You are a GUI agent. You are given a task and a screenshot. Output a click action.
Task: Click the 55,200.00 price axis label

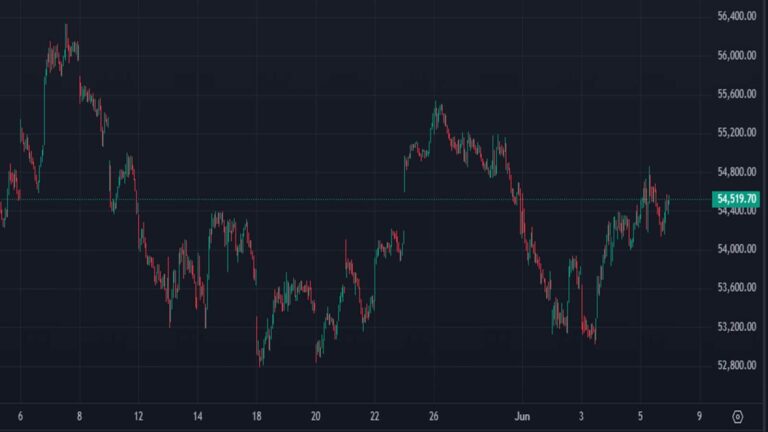(737, 133)
